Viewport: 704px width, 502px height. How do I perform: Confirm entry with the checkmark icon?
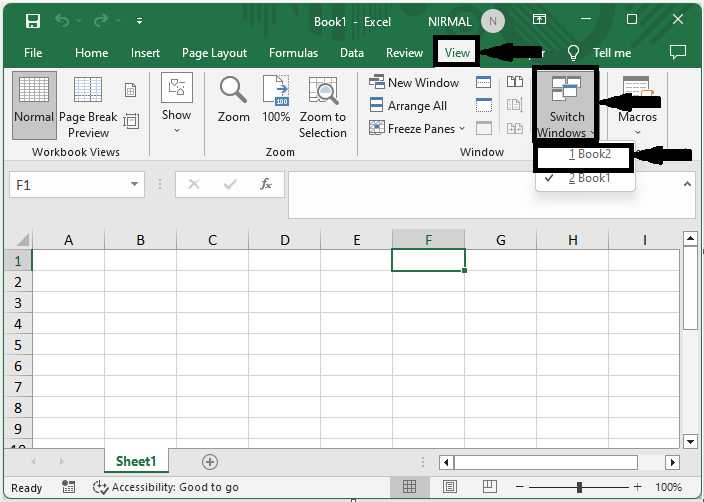click(230, 184)
